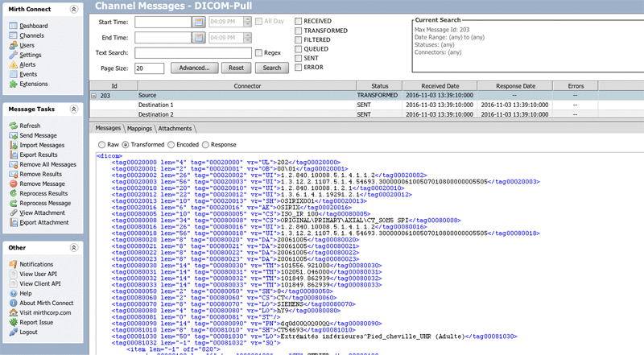The height and width of the screenshot is (355, 644).
Task: Click the Remove All Messages icon
Action: [x=13, y=164]
